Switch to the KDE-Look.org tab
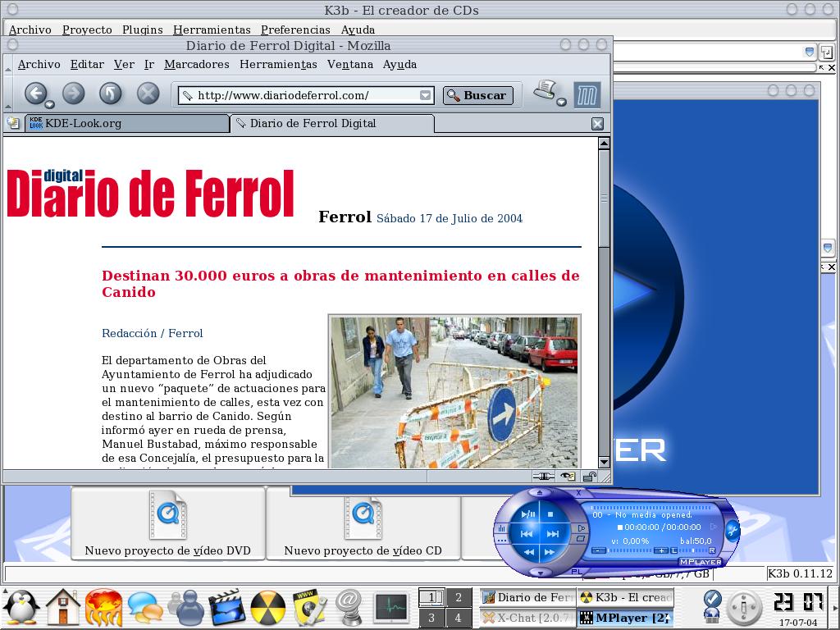This screenshot has width=840, height=630. pos(127,123)
